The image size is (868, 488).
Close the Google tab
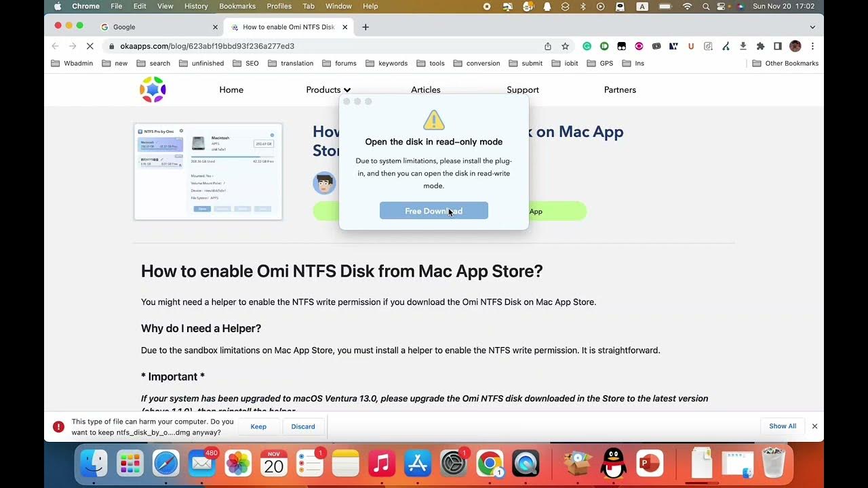[216, 27]
